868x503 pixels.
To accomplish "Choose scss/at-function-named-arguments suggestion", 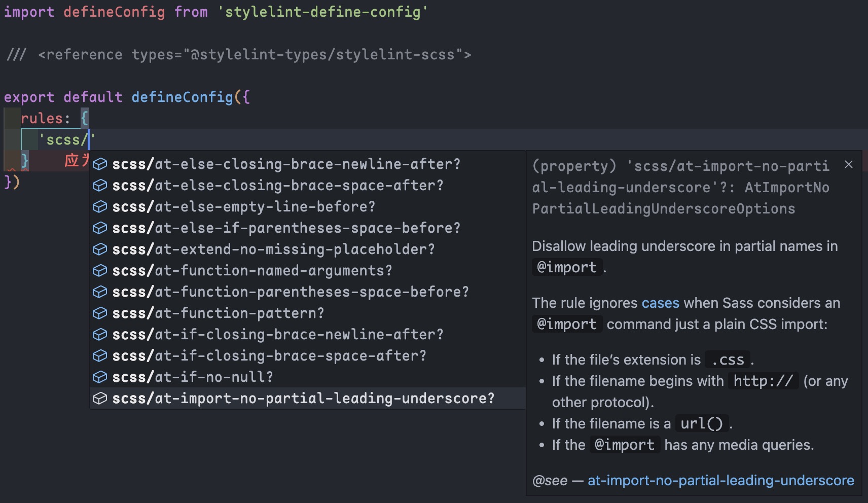I will [x=308, y=270].
